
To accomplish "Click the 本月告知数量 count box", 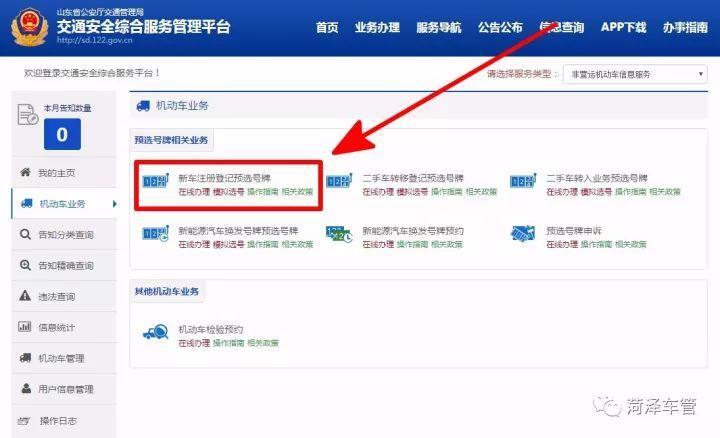I will tap(62, 134).
